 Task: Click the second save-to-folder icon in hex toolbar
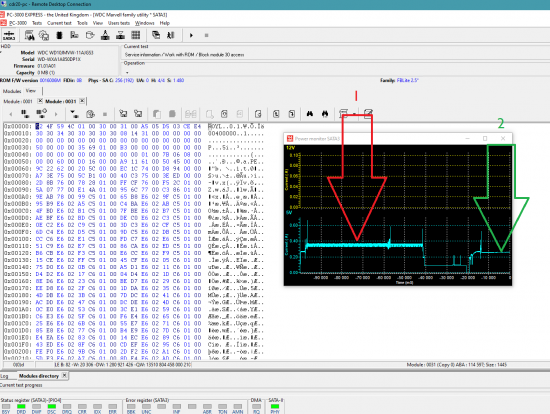[x=138, y=114]
